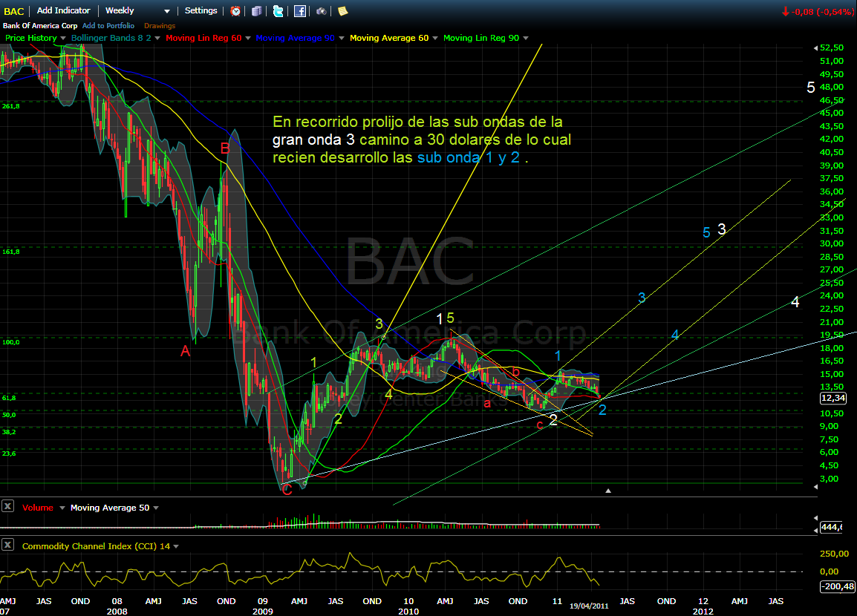
Task: Click the BAC ticker symbol
Action: 13,11
